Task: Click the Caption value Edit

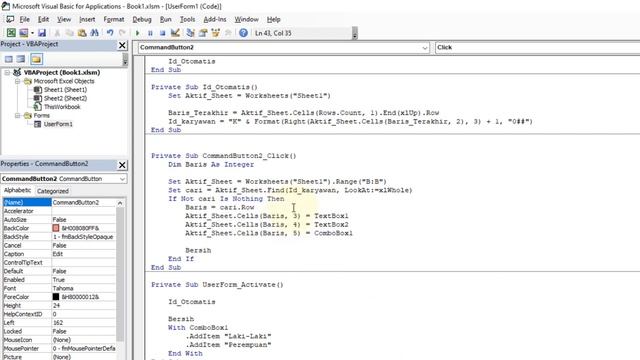Action: [x=58, y=254]
